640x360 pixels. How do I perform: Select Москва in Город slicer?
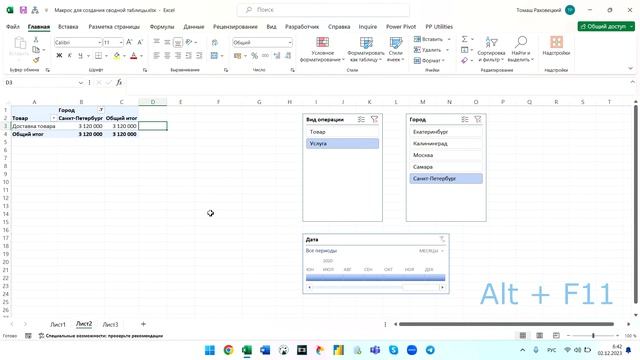(x=446, y=155)
